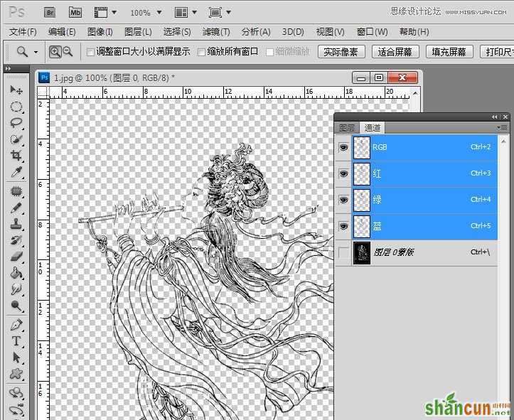Select the 3D Rotate tool
The height and width of the screenshot is (420, 514).
(16, 392)
